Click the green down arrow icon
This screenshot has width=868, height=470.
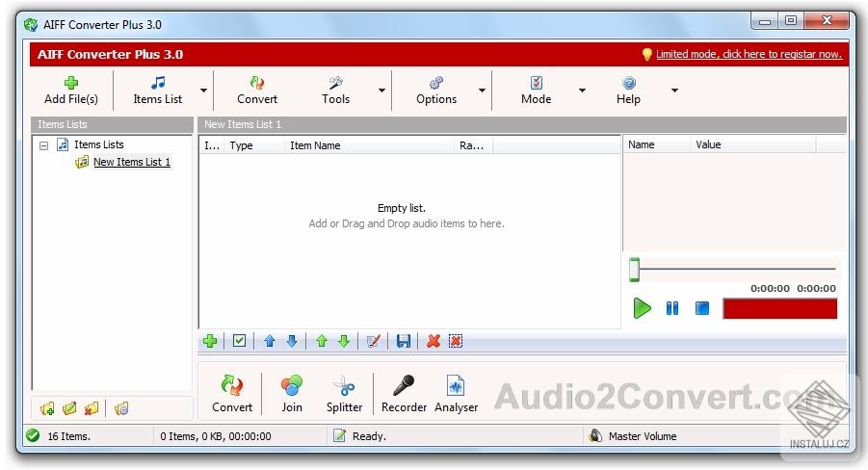(x=344, y=341)
